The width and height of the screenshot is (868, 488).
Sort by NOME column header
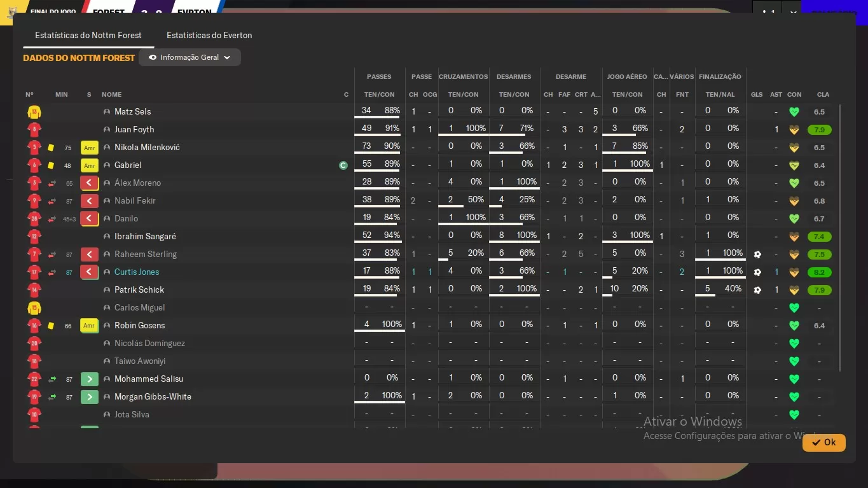[x=111, y=95]
